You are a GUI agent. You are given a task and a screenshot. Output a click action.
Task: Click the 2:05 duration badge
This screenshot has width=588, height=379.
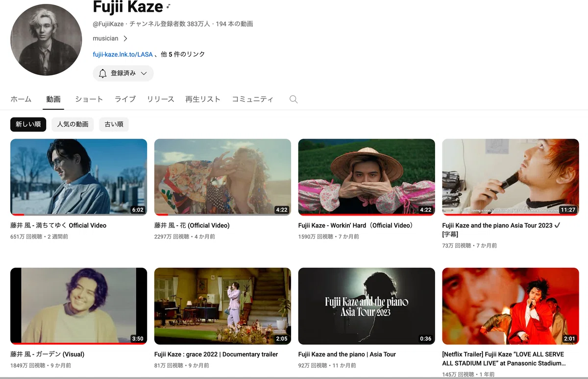(x=282, y=338)
